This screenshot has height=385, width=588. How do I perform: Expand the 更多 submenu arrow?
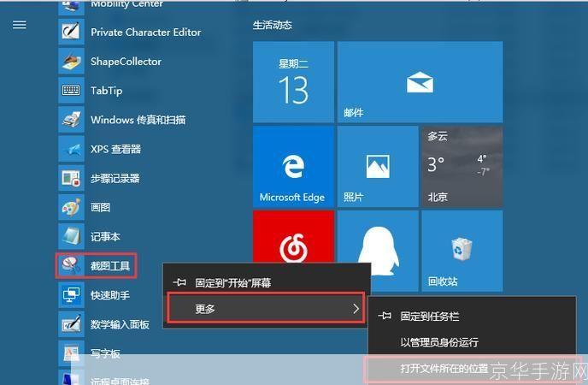pos(356,309)
